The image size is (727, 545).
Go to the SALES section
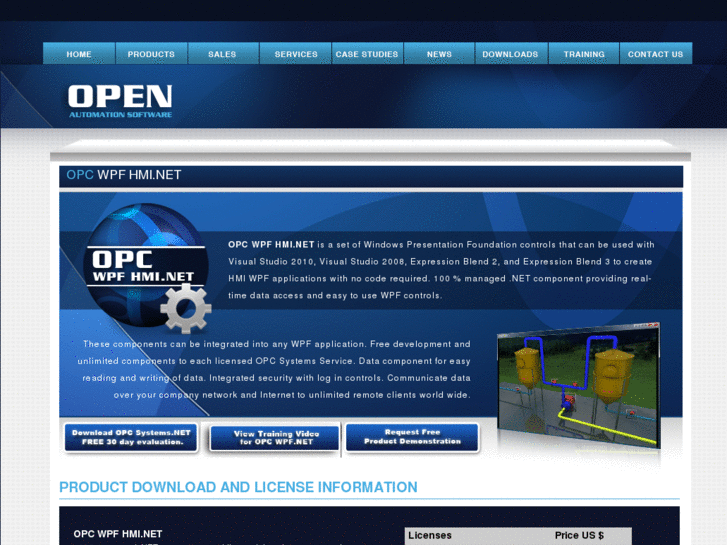pos(223,53)
